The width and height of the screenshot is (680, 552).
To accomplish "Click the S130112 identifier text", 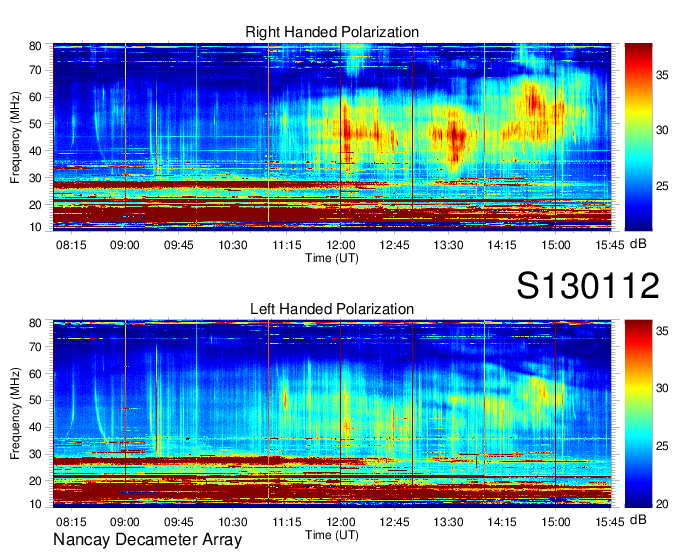I will tap(588, 285).
